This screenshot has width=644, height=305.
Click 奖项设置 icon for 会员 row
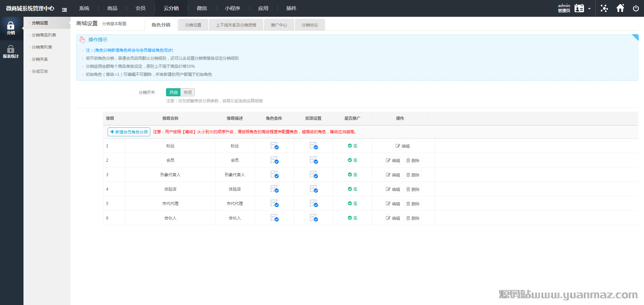[x=314, y=160]
